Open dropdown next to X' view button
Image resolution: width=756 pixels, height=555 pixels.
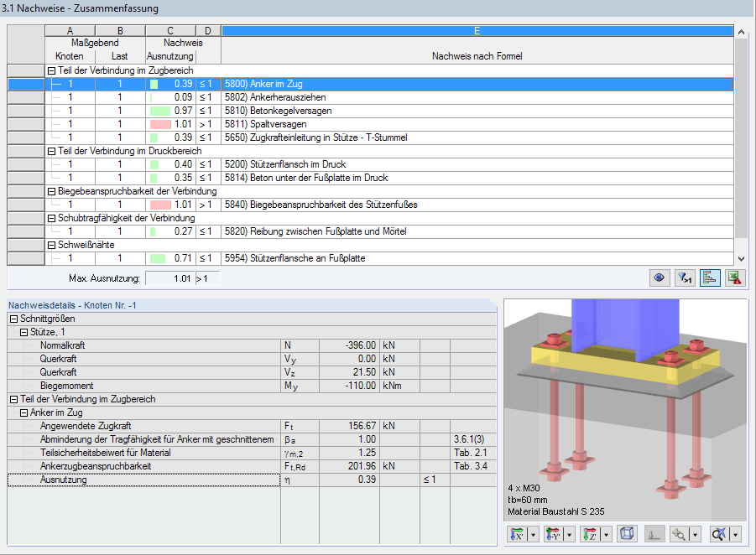point(534,534)
